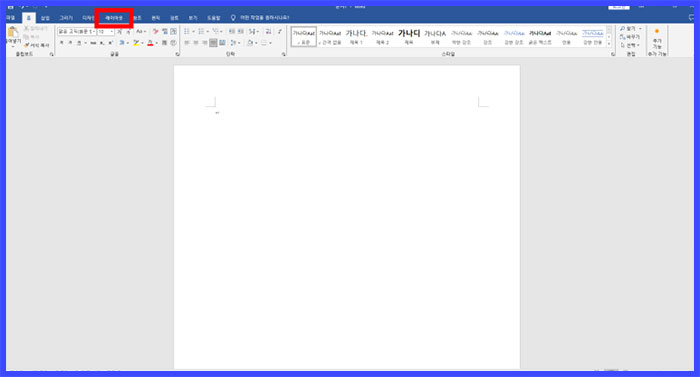Image resolution: width=700 pixels, height=377 pixels.
Task: Open the paragraph dialog launcher
Action: point(283,54)
